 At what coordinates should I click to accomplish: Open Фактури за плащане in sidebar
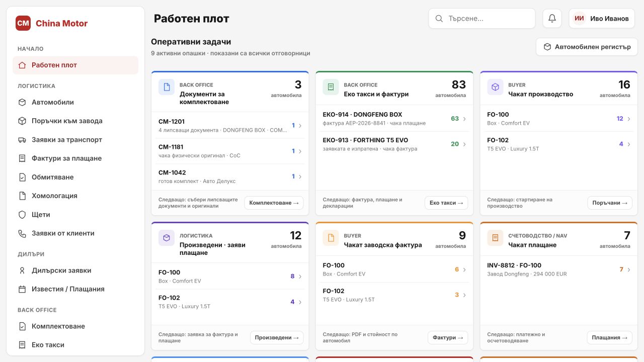pos(75,158)
